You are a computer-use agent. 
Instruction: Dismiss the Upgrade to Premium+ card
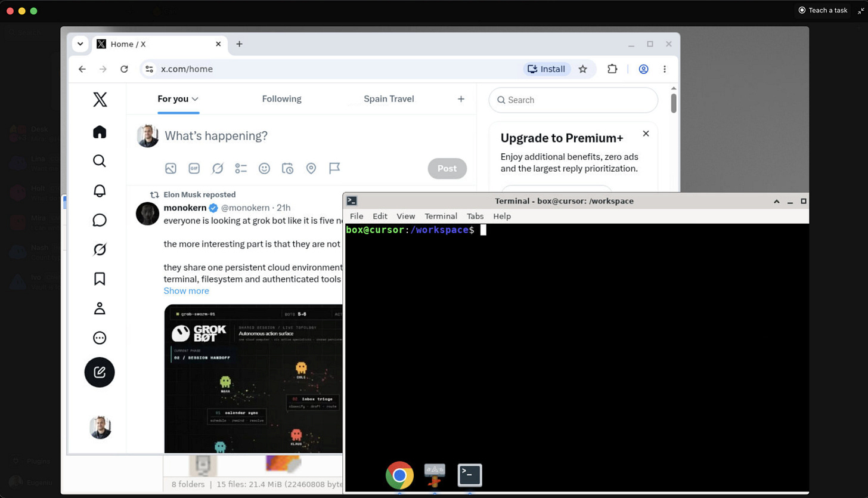coord(645,134)
